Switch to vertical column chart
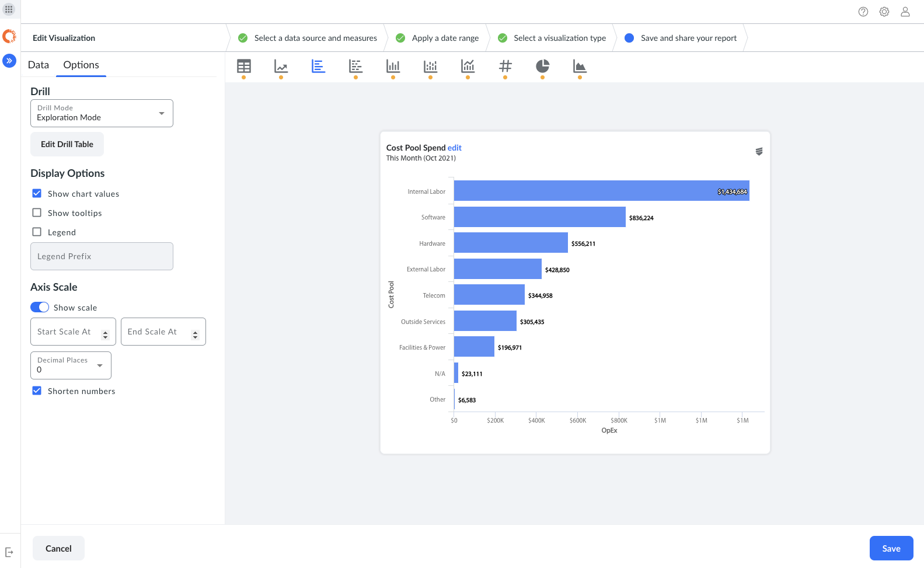The width and height of the screenshot is (924, 568). click(x=393, y=67)
